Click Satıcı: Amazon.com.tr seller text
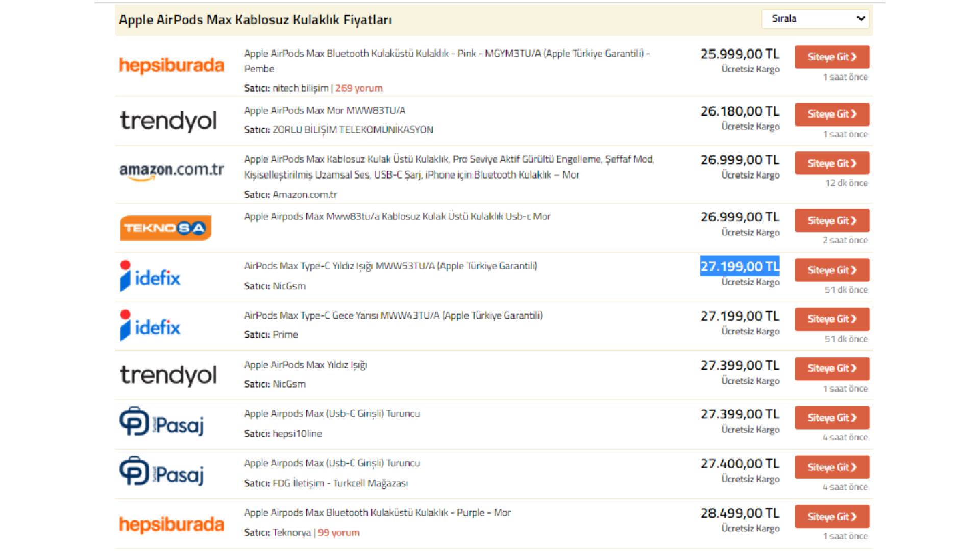Viewport: 980px width, 551px height. point(290,194)
